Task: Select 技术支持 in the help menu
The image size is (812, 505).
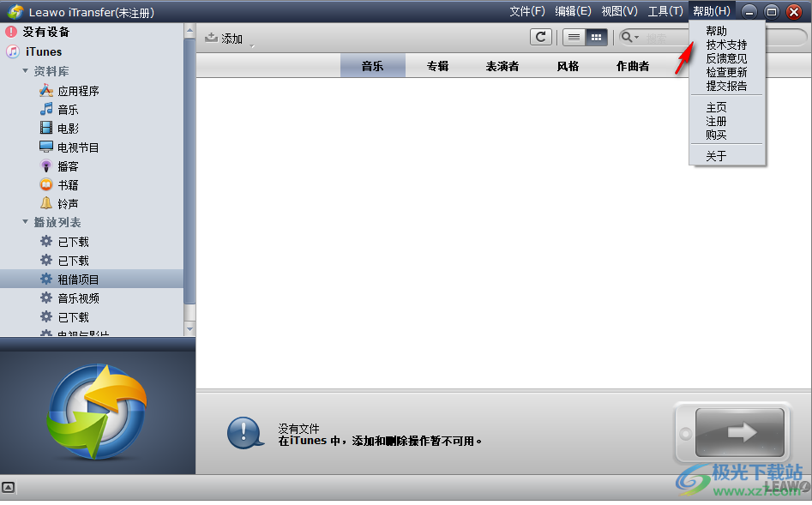Action: pyautogui.click(x=727, y=45)
